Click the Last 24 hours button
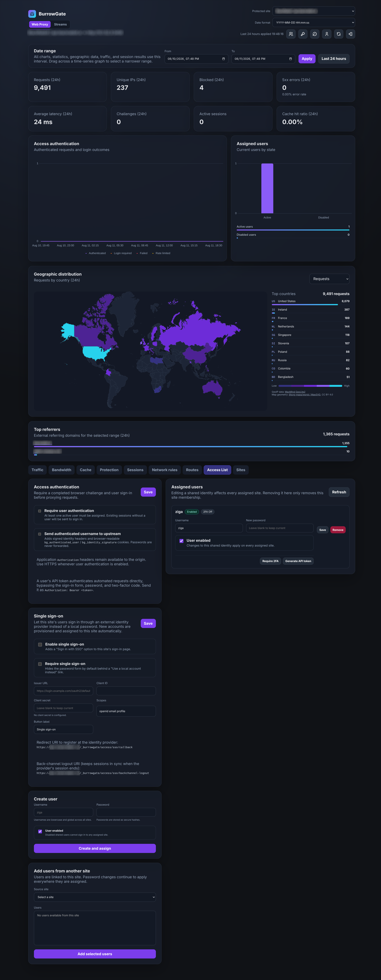 (x=333, y=59)
